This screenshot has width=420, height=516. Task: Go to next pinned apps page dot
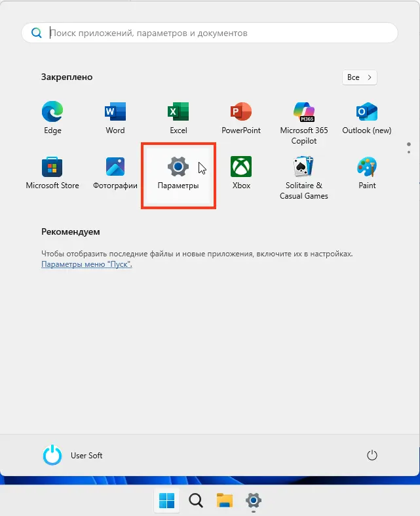[x=409, y=152]
